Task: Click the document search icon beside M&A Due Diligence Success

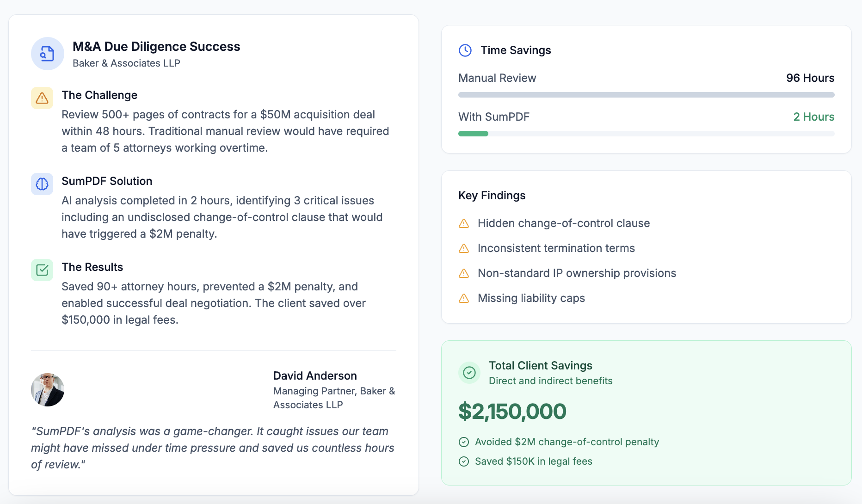Action: click(x=47, y=54)
